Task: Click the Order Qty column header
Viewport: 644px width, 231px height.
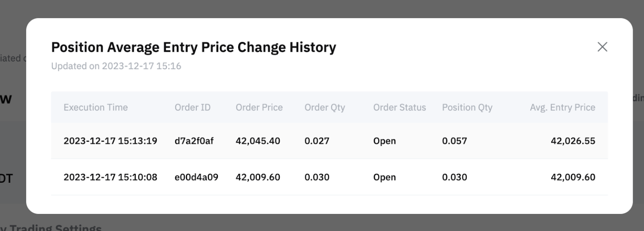Action: (x=325, y=107)
